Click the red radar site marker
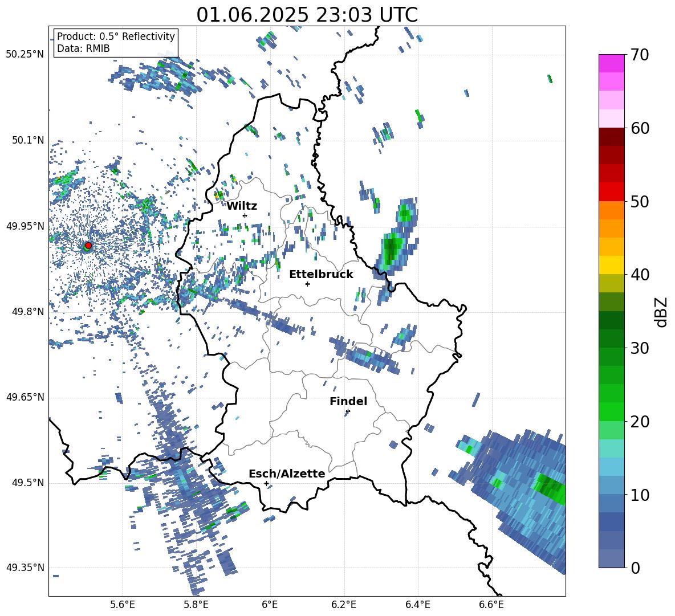Screen dimensions: 675x616 click(x=88, y=246)
